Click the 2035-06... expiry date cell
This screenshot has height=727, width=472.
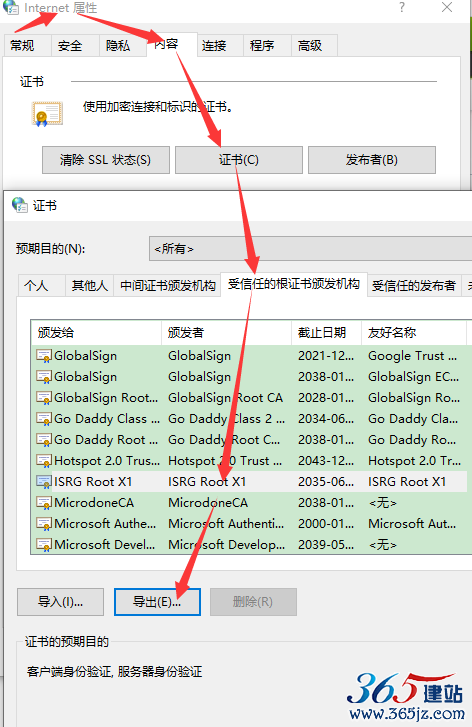pyautogui.click(x=326, y=482)
